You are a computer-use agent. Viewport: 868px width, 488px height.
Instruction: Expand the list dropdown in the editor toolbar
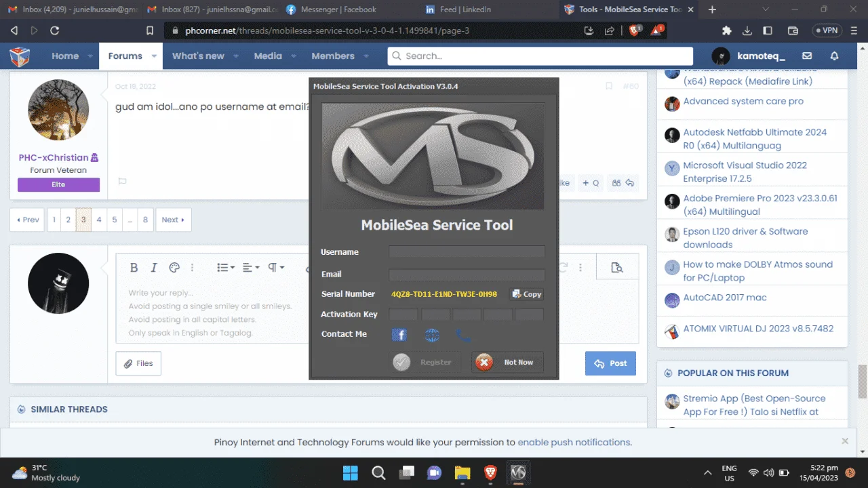226,268
